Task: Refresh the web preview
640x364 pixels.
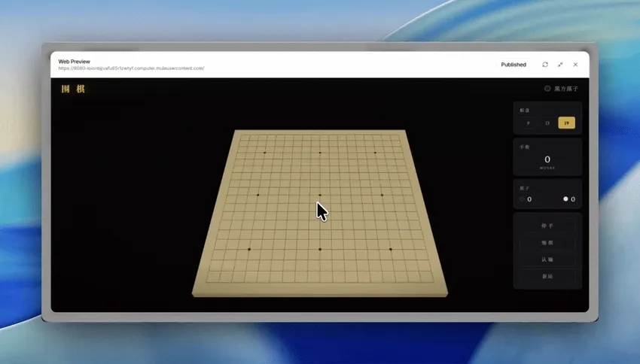Action: tap(545, 65)
